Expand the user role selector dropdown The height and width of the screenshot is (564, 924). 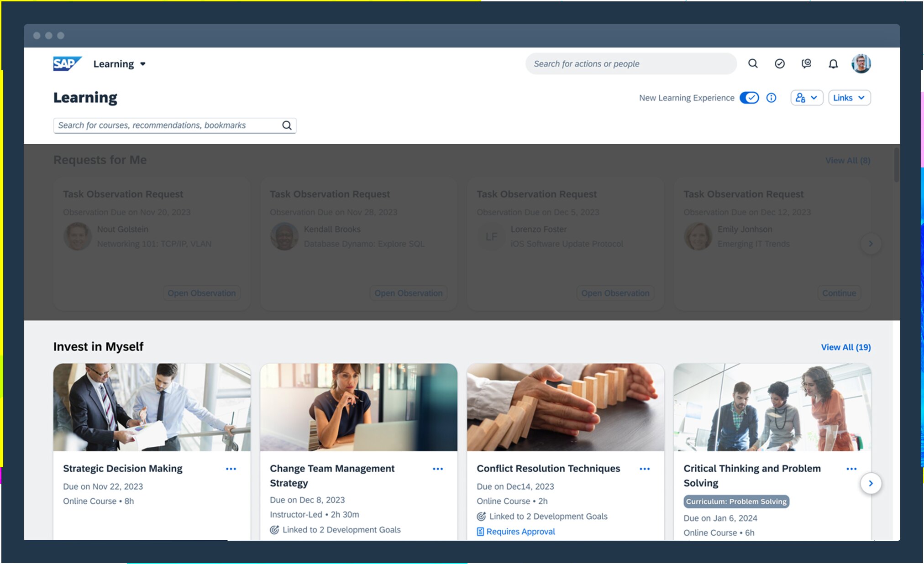coord(807,98)
